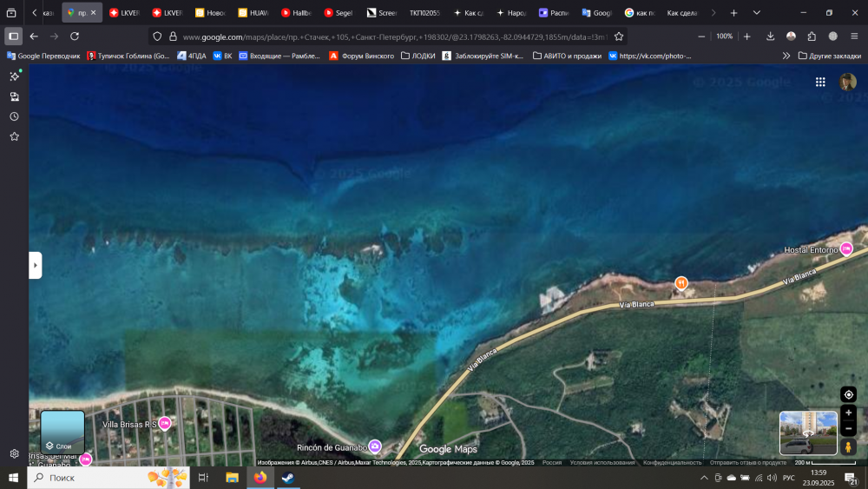Open the Google Переводчик bookmark
This screenshot has height=489, width=868.
(x=43, y=56)
